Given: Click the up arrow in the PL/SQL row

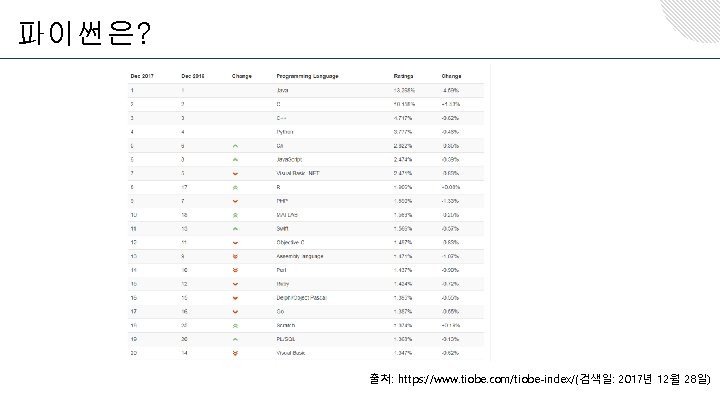Looking at the screenshot, I should (x=235, y=339).
